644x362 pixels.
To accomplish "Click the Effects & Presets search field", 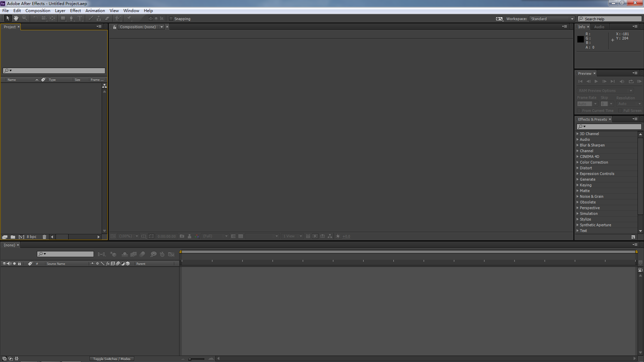I will (609, 127).
